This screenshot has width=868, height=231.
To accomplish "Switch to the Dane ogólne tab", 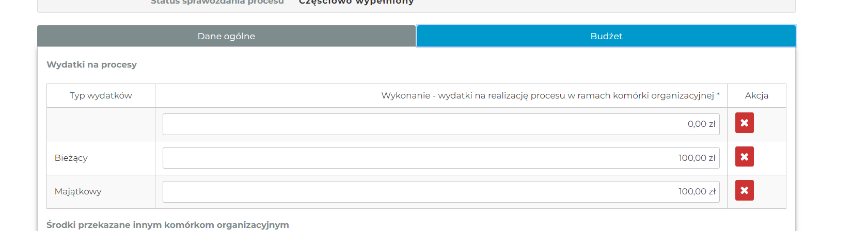I will click(226, 36).
